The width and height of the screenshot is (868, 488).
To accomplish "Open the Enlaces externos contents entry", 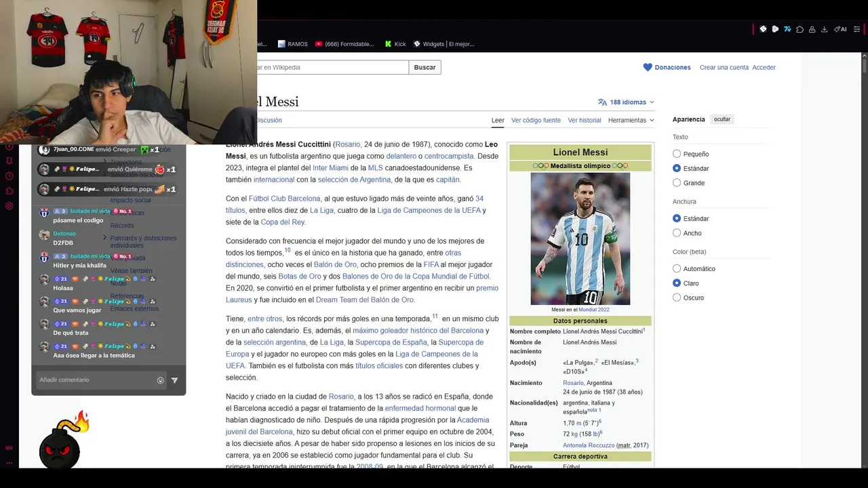I will (x=134, y=308).
